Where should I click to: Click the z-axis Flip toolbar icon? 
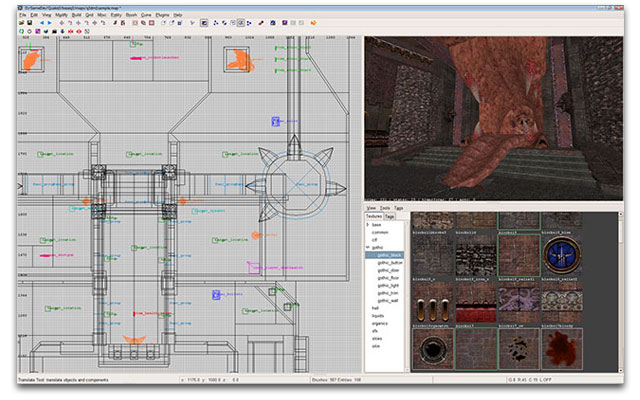(95, 23)
